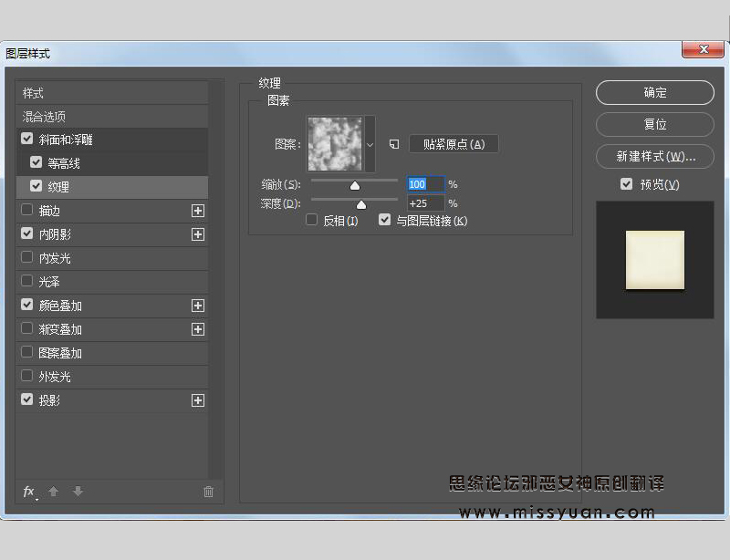Viewport: 730px width, 560px height.
Task: Click the move effect up arrow
Action: pyautogui.click(x=54, y=492)
